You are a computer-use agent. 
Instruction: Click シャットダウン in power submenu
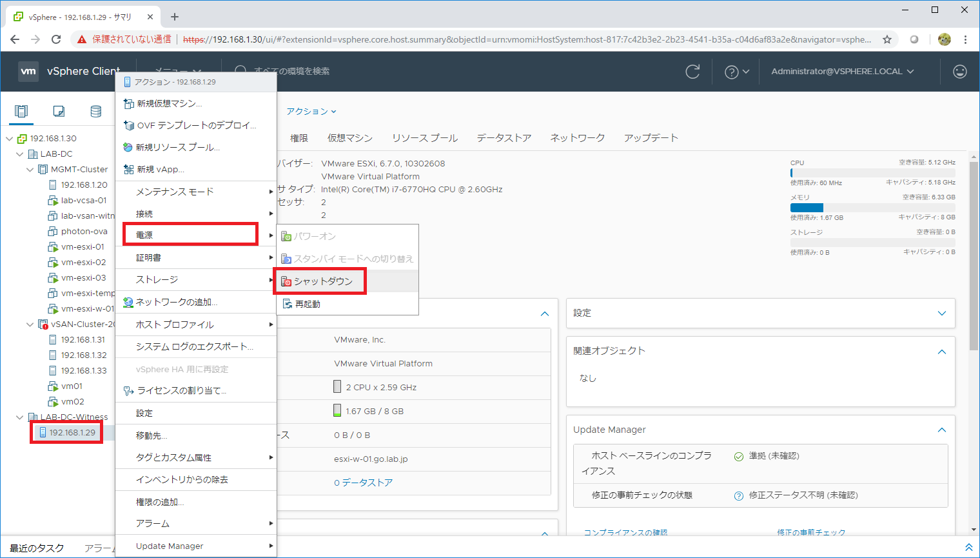pyautogui.click(x=348, y=281)
